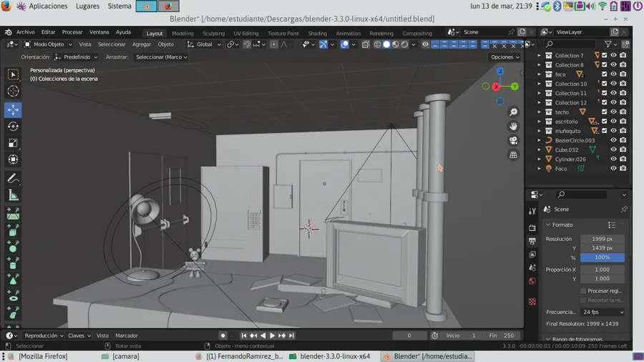Open the Predefinido orientation dropdown
This screenshot has width=644, height=362.
pyautogui.click(x=76, y=57)
